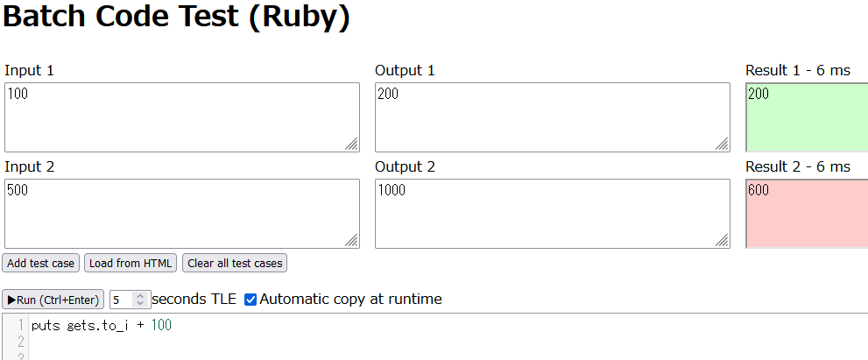
Task: Decrease TLE seconds with down arrow
Action: point(141,304)
